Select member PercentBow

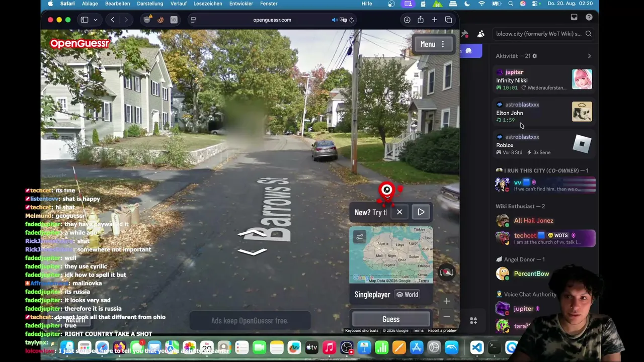click(545, 274)
